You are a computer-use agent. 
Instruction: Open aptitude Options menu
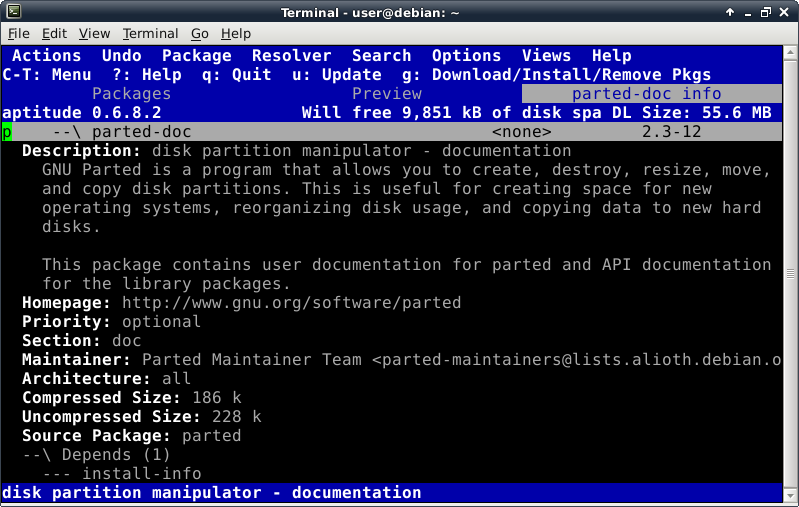[466, 56]
